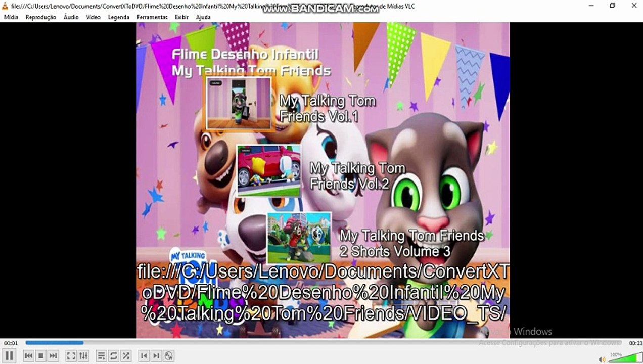Screen dimensions: 643x364
Task: Select My Talking Tom Friends Vol.2 thumbnail
Action: tap(269, 170)
